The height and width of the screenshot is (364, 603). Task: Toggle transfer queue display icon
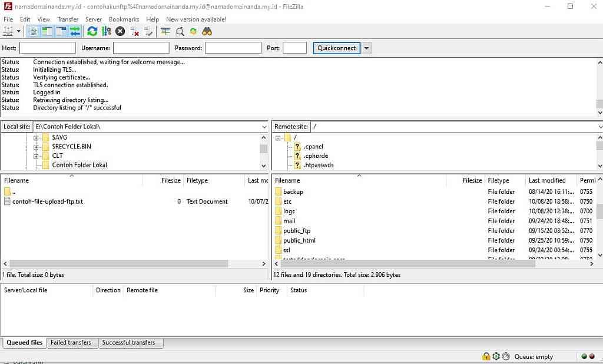(75, 32)
